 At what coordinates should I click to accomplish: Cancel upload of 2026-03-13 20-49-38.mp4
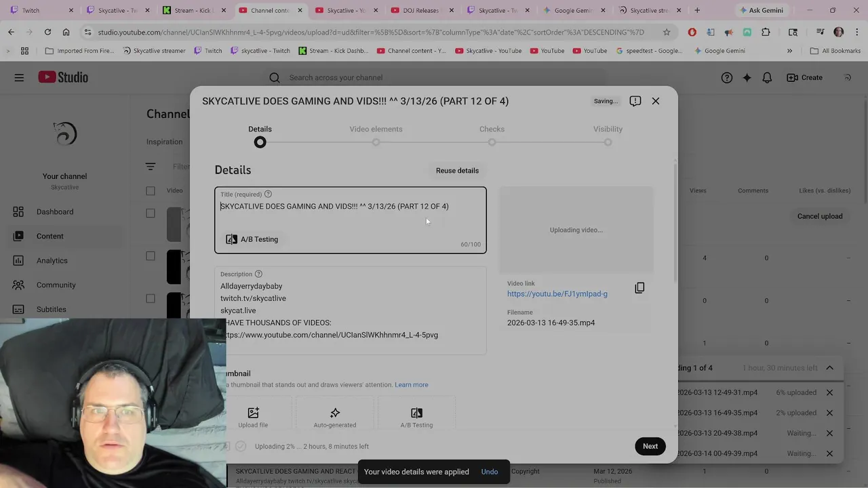[829, 433]
